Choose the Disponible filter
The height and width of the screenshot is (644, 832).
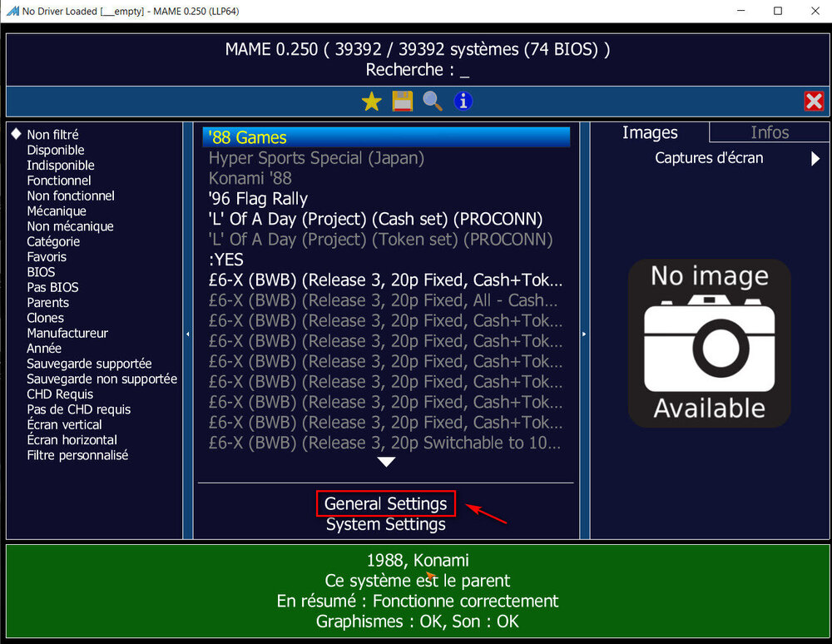[x=56, y=150]
